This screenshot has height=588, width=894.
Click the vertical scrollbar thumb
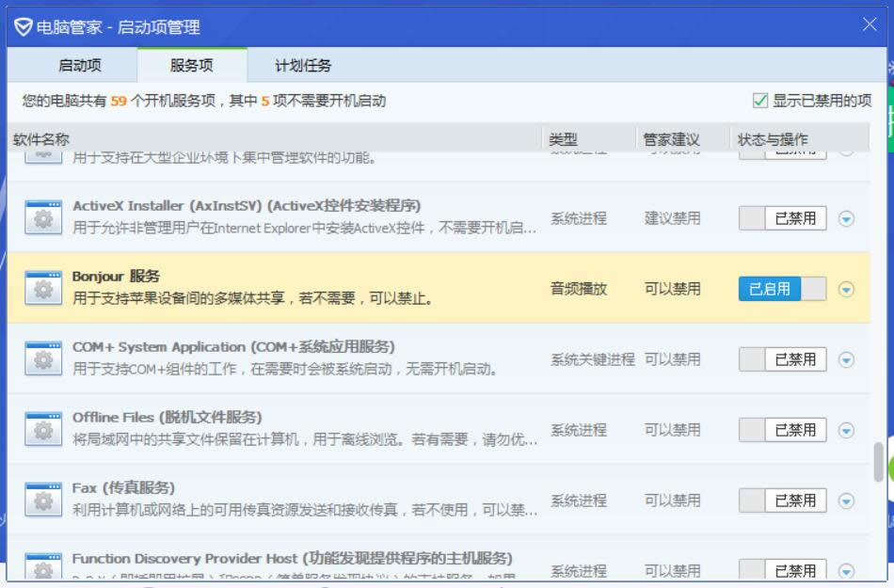click(879, 461)
